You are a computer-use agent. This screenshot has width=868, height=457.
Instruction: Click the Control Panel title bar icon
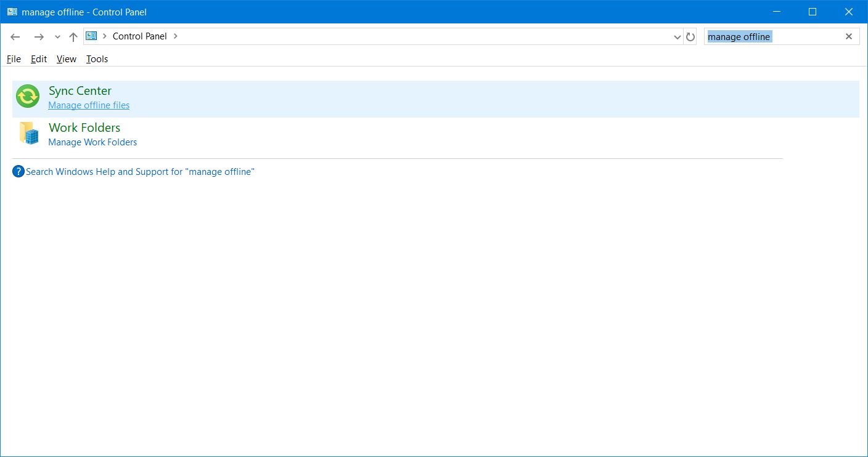(x=12, y=12)
